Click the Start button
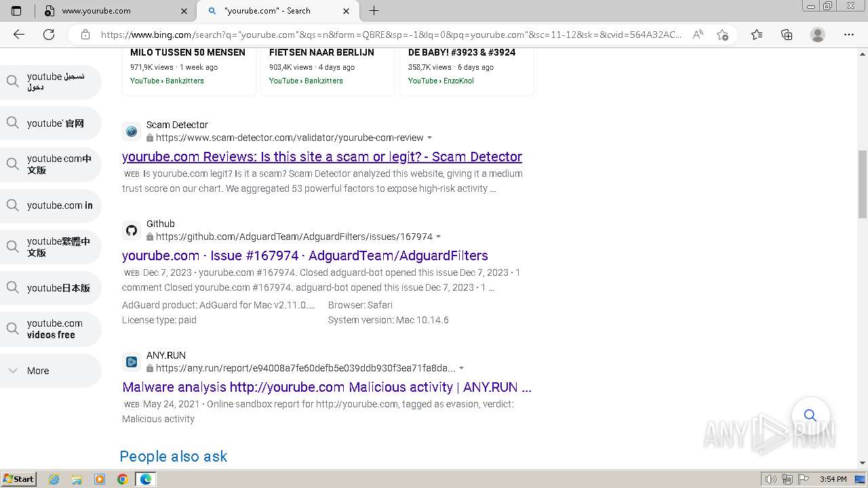The width and height of the screenshot is (868, 488). point(19,479)
